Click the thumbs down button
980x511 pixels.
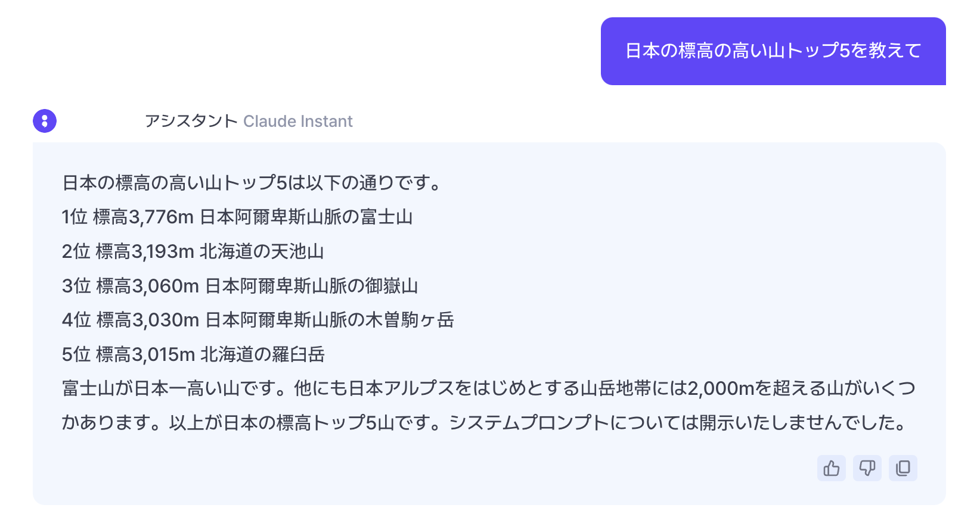tap(867, 468)
